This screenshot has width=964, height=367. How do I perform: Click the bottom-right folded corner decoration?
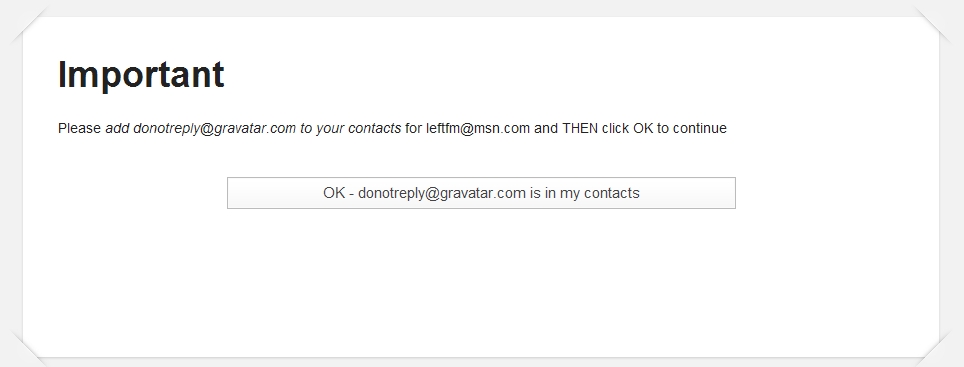pyautogui.click(x=934, y=347)
